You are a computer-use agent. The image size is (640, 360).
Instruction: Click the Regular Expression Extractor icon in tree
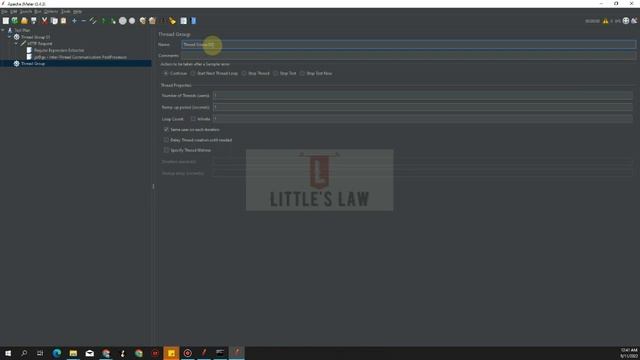click(29, 50)
